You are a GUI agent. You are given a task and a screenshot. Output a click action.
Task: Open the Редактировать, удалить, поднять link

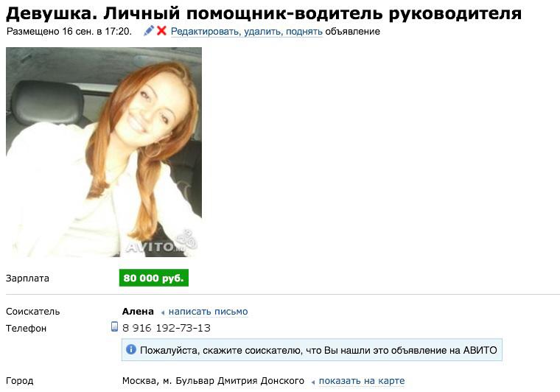[246, 32]
